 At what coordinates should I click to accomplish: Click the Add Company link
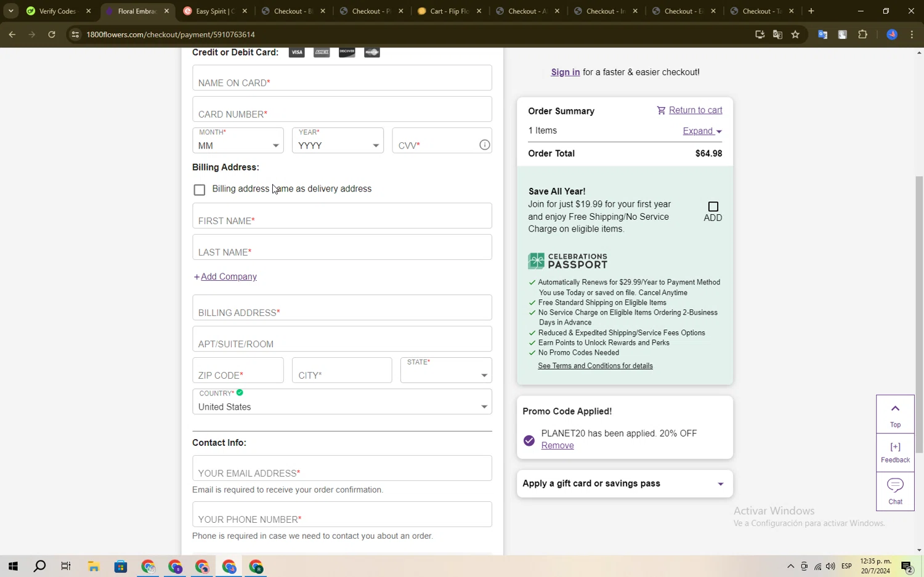point(229,276)
